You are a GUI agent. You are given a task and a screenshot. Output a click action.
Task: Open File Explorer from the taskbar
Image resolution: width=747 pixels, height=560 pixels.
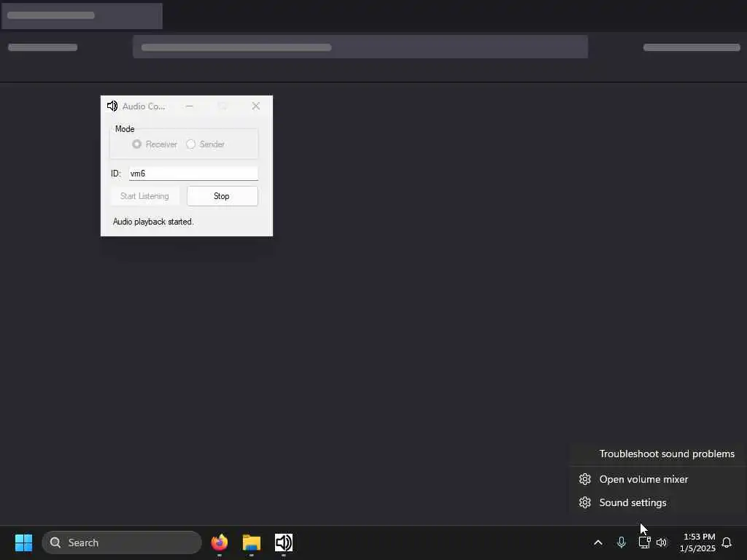coord(252,542)
